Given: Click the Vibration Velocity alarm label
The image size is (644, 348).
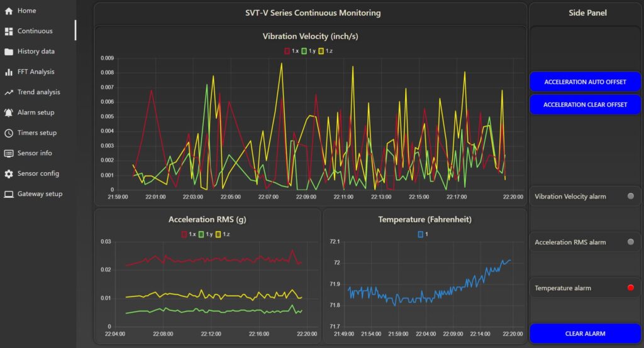Looking at the screenshot, I should pos(570,197).
